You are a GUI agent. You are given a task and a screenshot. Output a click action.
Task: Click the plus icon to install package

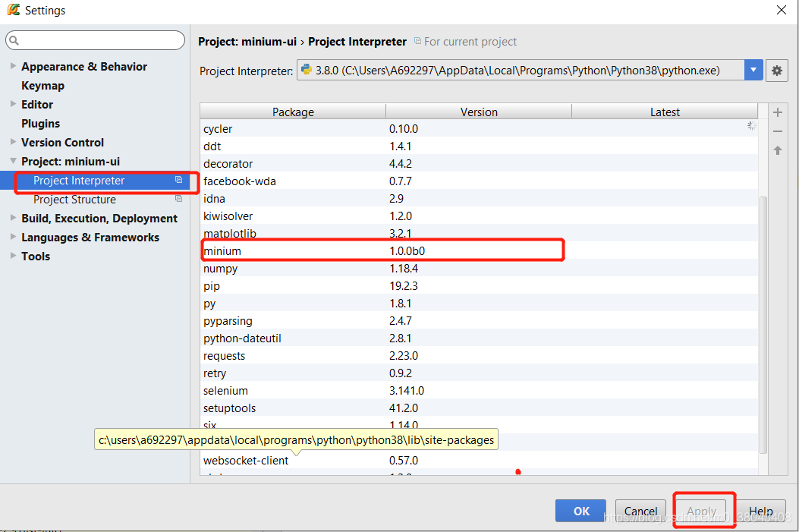click(x=778, y=112)
